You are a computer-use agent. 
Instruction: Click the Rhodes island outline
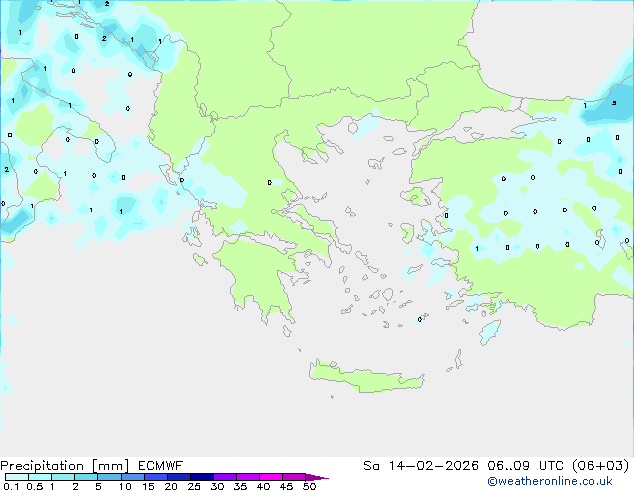click(x=490, y=332)
